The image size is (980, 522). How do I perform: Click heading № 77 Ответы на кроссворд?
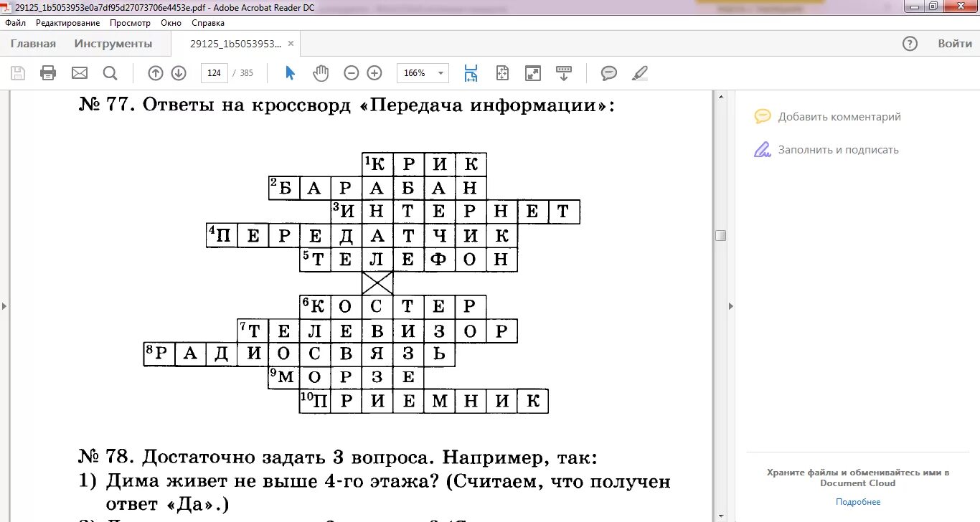(x=347, y=105)
